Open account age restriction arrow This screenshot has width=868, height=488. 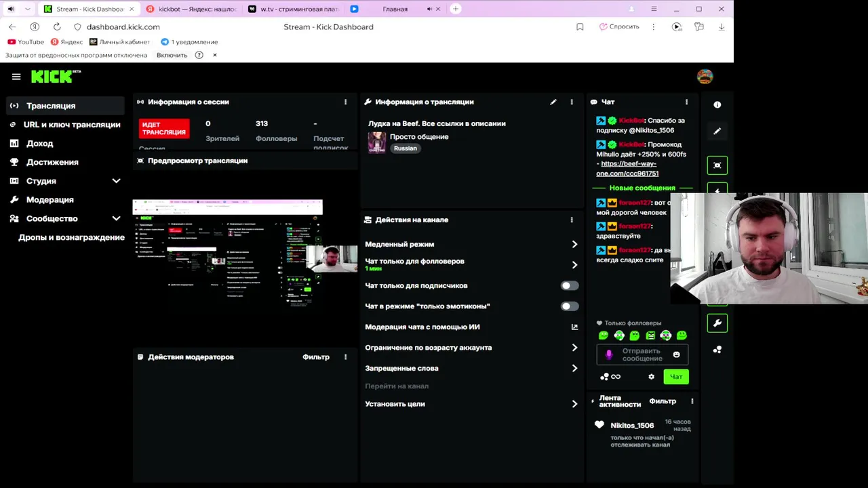574,348
